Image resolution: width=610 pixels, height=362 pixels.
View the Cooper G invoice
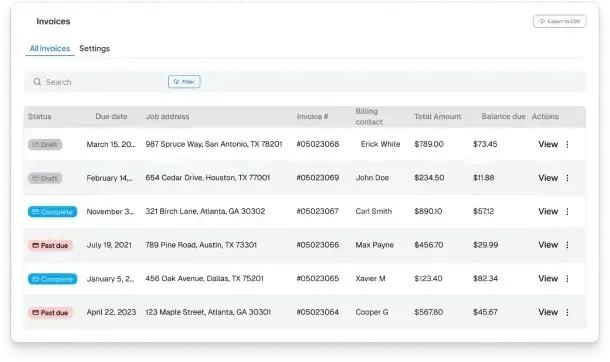click(548, 312)
